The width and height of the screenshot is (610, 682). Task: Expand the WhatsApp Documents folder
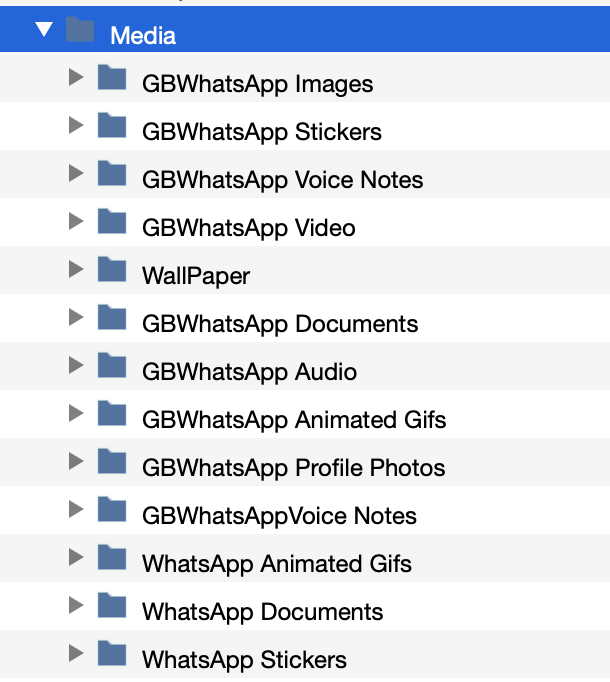pos(76,605)
